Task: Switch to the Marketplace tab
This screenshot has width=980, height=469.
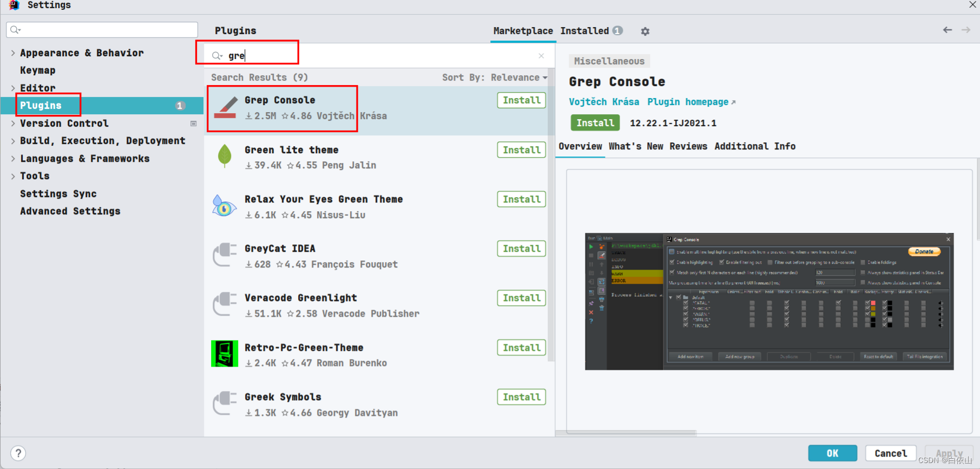Action: point(523,31)
